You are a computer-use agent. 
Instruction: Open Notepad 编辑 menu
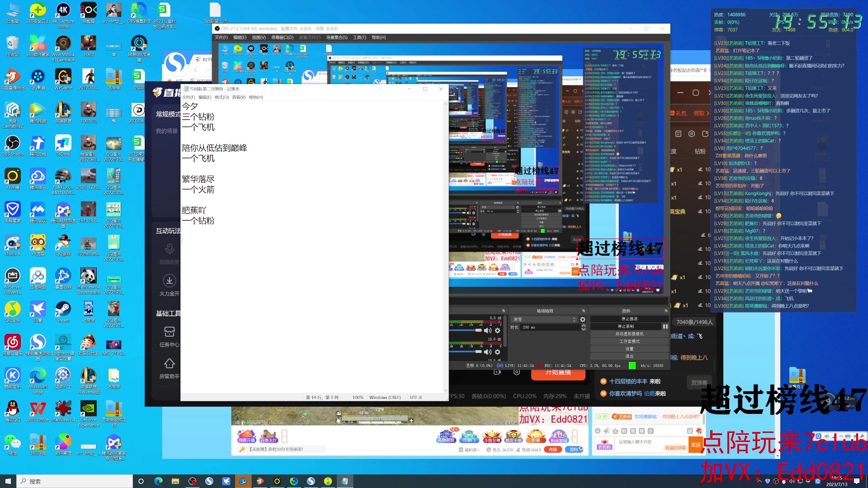click(205, 97)
